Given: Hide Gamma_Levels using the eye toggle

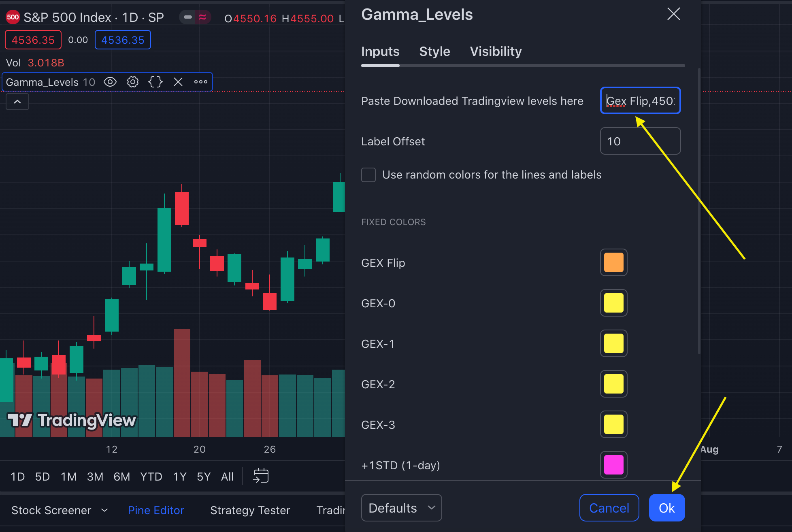Looking at the screenshot, I should coord(110,82).
